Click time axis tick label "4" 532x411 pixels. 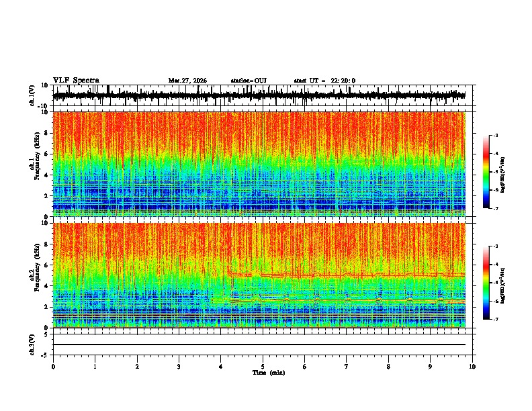(x=221, y=367)
